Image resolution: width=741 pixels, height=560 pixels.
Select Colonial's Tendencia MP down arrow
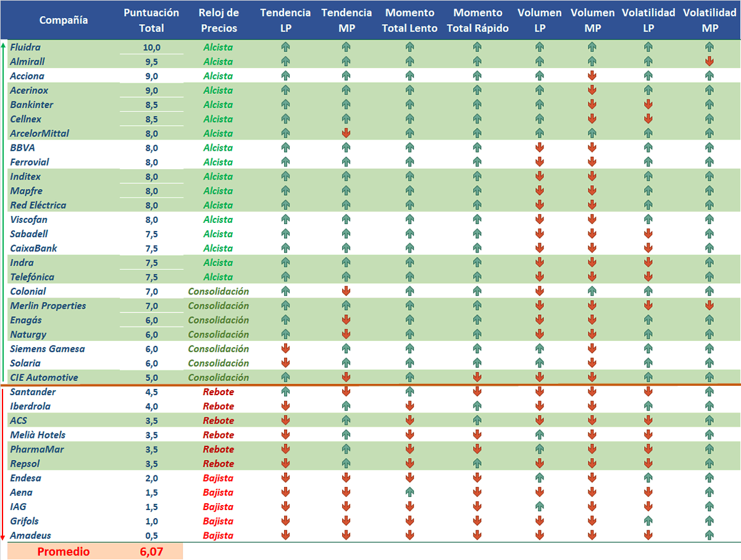(x=346, y=291)
